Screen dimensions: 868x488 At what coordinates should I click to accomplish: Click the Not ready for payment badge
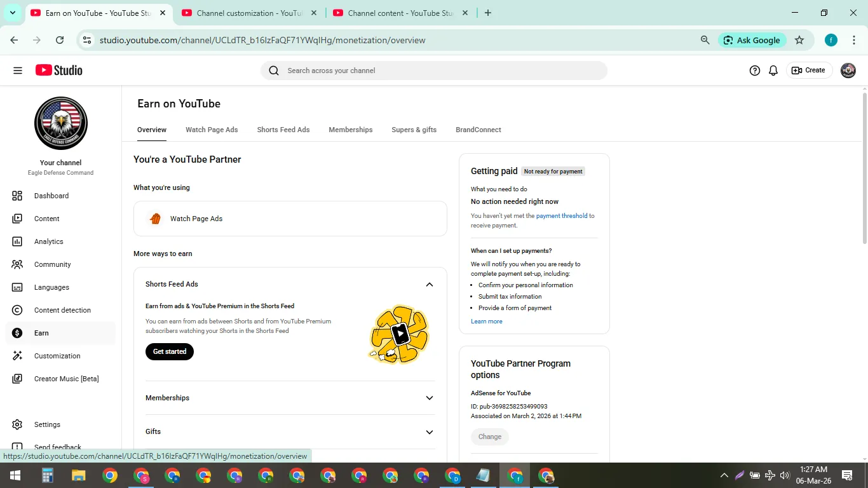click(553, 172)
